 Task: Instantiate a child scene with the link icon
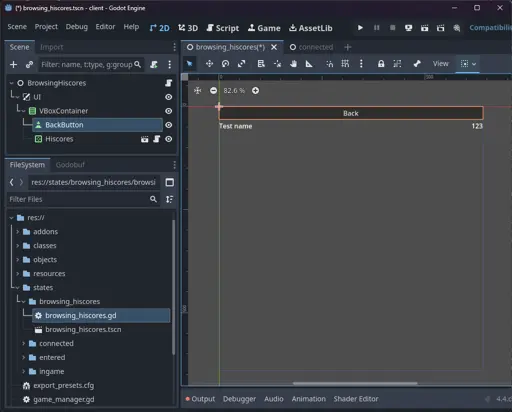tap(29, 64)
